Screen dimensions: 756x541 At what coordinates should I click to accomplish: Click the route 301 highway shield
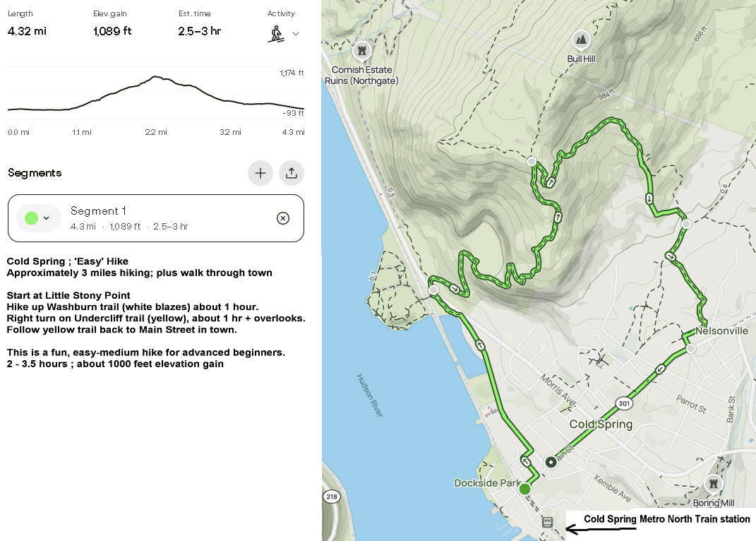tap(623, 403)
